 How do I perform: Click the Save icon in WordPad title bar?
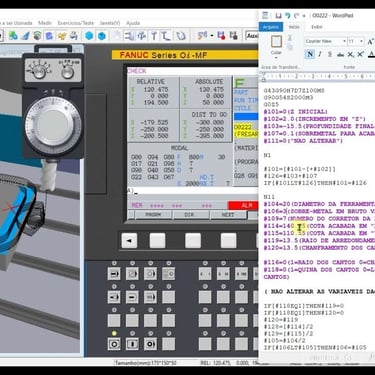pyautogui.click(x=278, y=16)
